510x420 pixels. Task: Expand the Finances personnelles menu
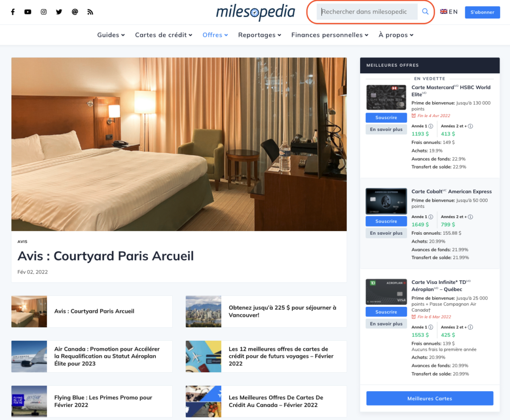(329, 35)
